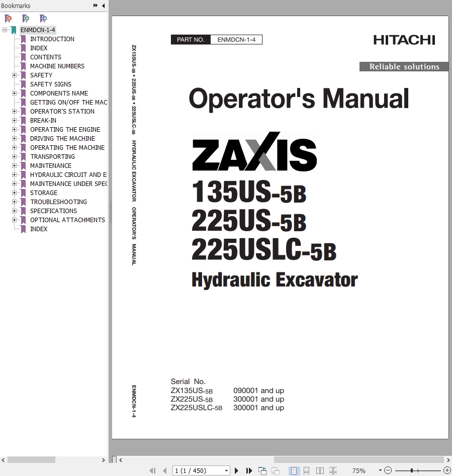Viewport: 452px width, 476px height.
Task: Click the purple bookmark icon beside MAINTENANCE
Action: (x=23, y=165)
